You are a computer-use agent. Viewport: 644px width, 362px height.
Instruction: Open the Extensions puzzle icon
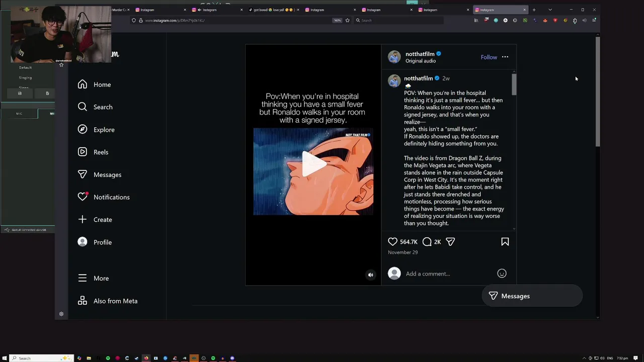(x=575, y=21)
